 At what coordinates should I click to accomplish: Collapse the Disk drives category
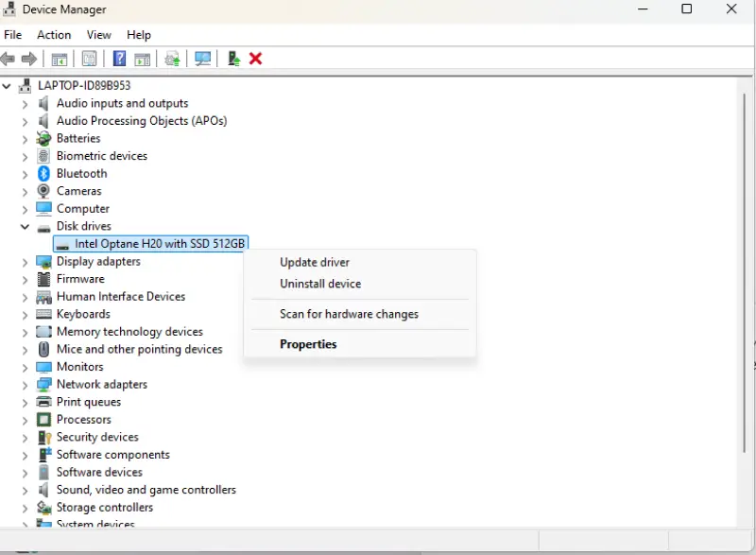[24, 226]
